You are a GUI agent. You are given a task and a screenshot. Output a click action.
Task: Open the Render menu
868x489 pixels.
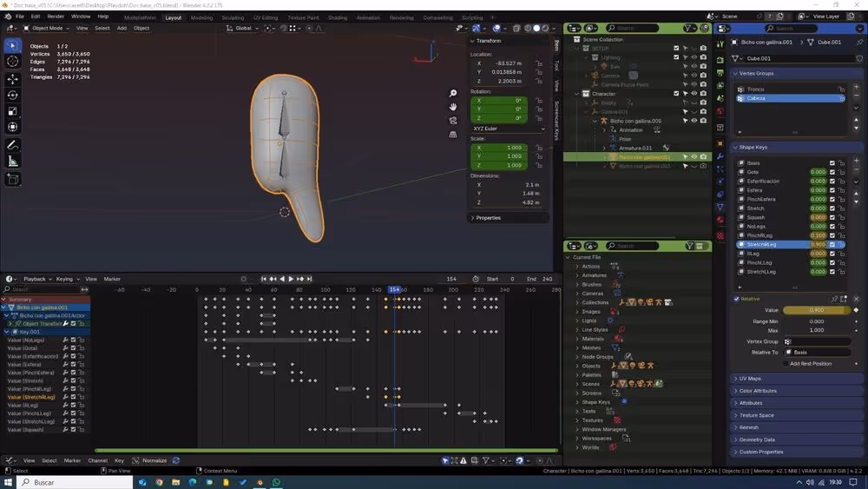[x=56, y=17]
